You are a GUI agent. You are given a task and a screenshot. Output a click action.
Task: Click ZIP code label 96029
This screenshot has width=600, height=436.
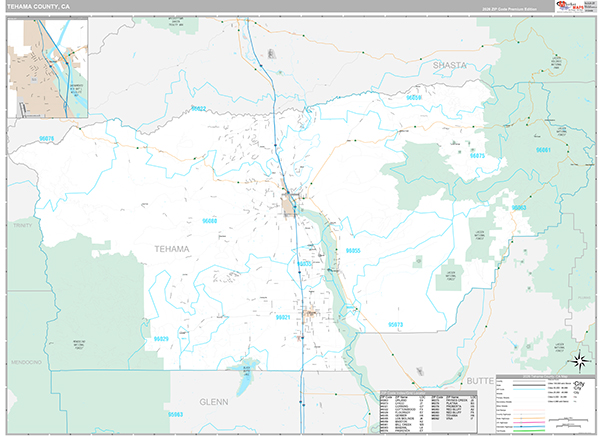tap(161, 339)
